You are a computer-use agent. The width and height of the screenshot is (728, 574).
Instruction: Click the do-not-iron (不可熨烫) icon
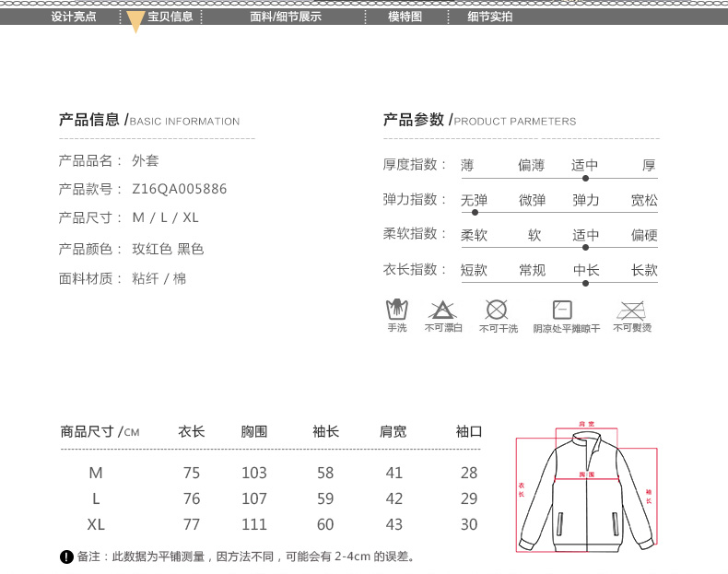tap(631, 310)
